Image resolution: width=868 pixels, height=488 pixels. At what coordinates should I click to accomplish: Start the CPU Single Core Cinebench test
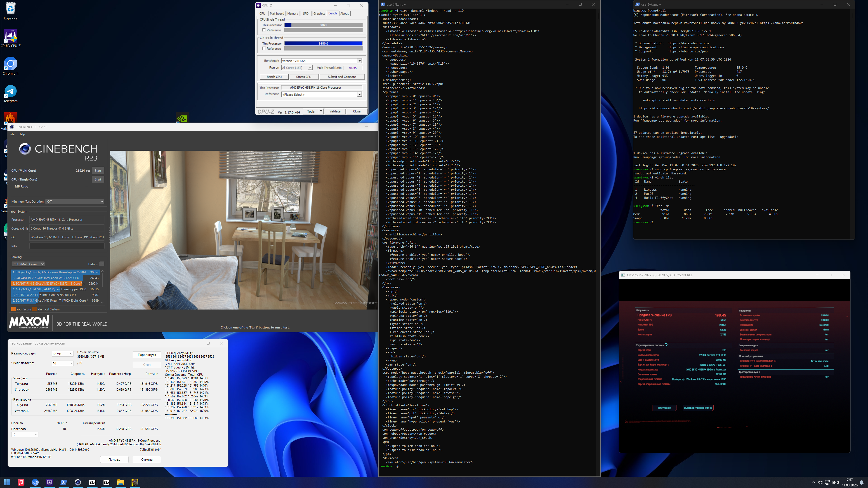98,180
